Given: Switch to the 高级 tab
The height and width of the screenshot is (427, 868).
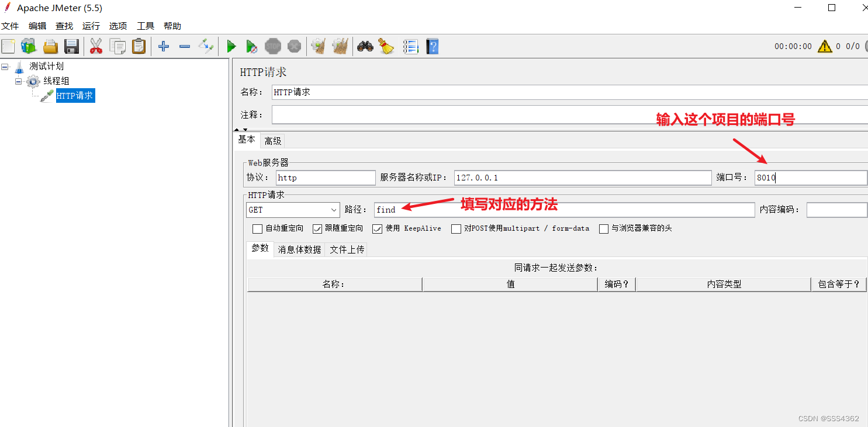Looking at the screenshot, I should (273, 141).
